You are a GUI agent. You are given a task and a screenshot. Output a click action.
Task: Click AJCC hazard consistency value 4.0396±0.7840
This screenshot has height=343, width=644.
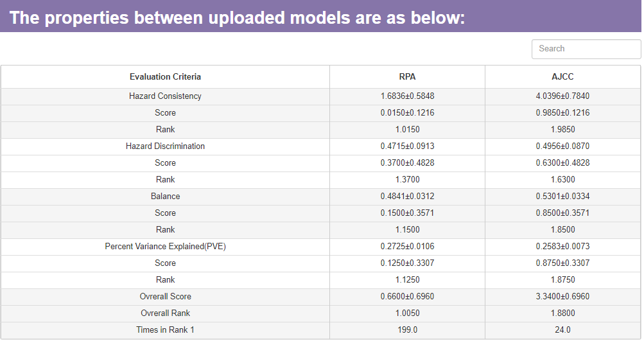tap(562, 96)
